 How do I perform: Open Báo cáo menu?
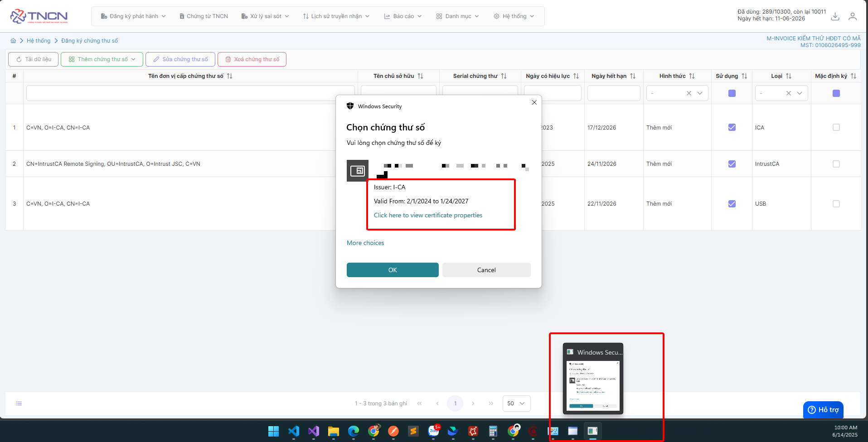[403, 16]
